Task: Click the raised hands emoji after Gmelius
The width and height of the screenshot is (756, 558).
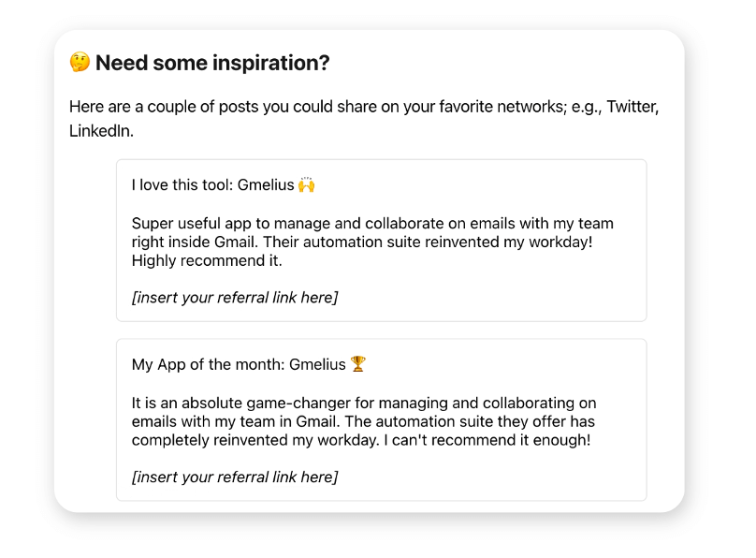Action: (x=307, y=184)
